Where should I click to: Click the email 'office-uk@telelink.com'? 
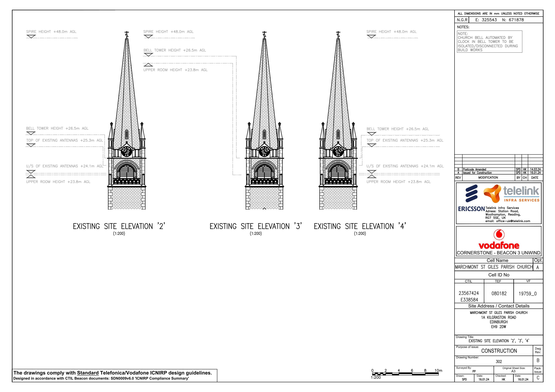(513, 221)
